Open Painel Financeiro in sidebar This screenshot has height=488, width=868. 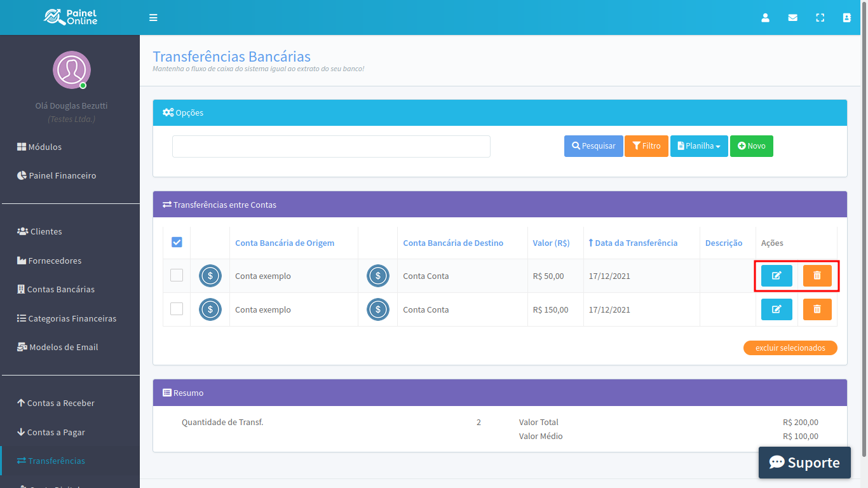(x=57, y=175)
